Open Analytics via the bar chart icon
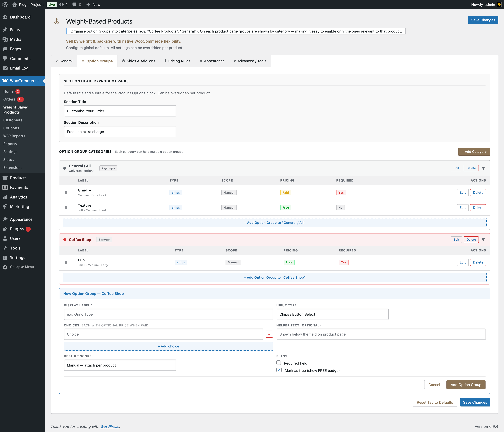The image size is (504, 432). point(5,197)
